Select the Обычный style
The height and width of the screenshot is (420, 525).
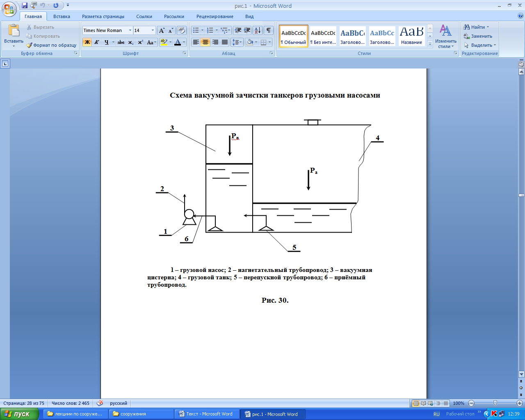coord(294,36)
